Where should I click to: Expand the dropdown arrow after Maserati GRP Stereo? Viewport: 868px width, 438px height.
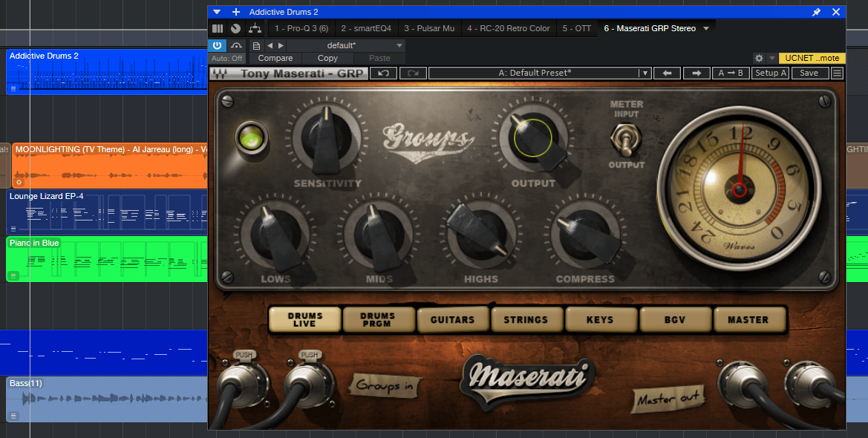point(706,28)
